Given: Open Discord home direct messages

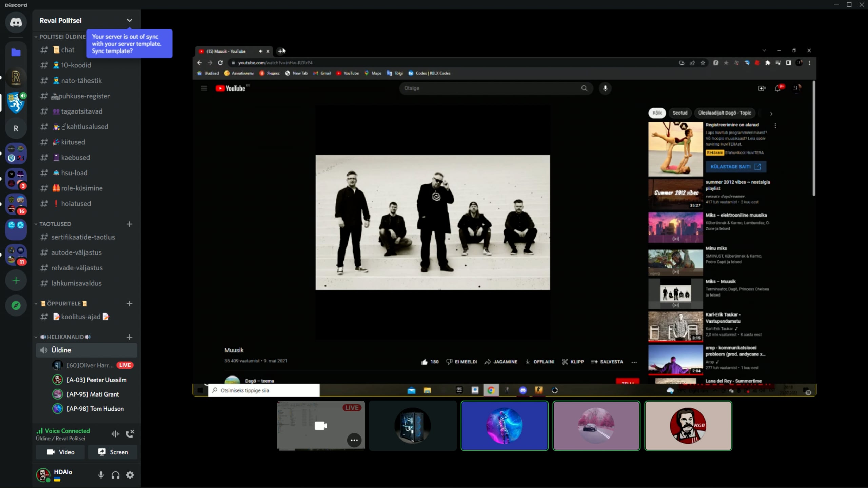Looking at the screenshot, I should point(16,22).
